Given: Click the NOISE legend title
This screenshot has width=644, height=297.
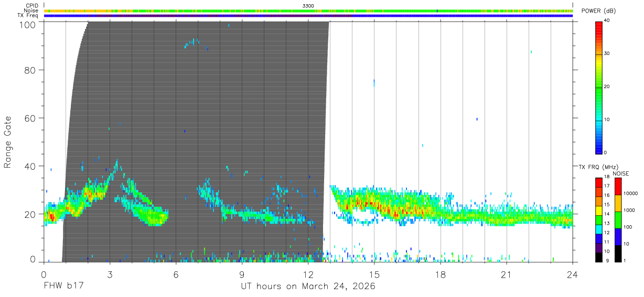Looking at the screenshot, I should pyautogui.click(x=620, y=173).
